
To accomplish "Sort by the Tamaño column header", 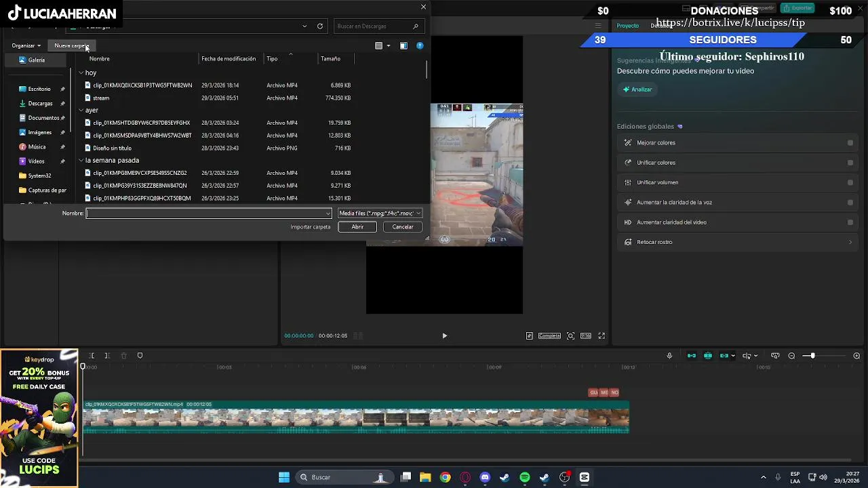I will tap(331, 59).
